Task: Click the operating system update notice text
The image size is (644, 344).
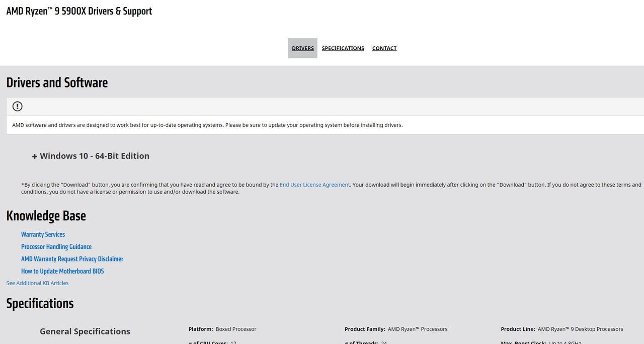Action: point(207,125)
